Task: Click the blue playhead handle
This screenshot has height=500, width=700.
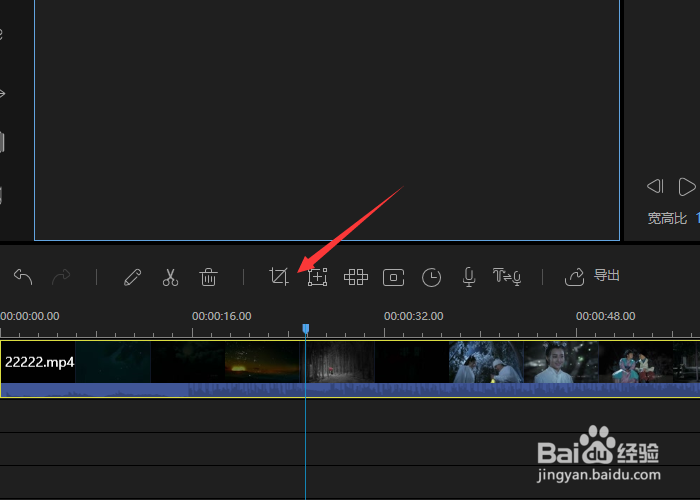Action: coord(305,329)
